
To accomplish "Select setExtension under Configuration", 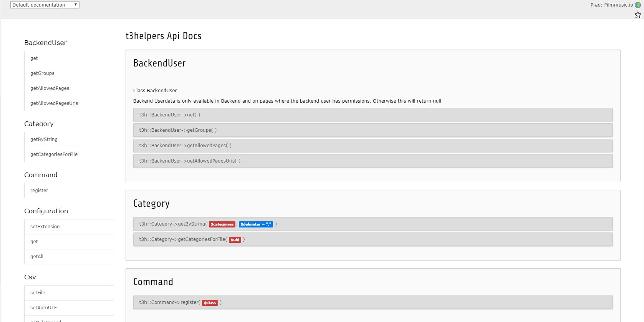I will [69, 227].
